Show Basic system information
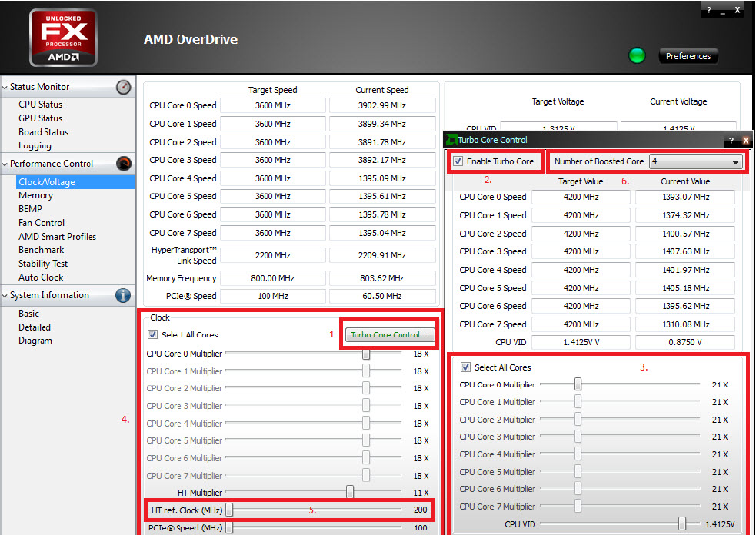 [29, 314]
